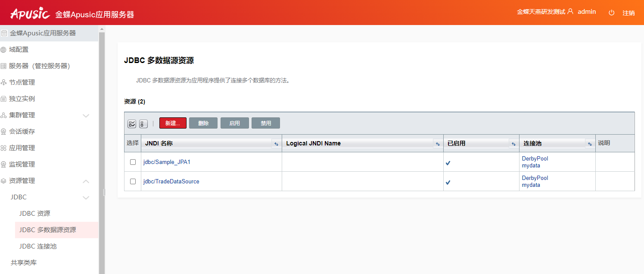The width and height of the screenshot is (644, 274).
Task: Sort by Logical JNDI Name column icon
Action: click(438, 144)
